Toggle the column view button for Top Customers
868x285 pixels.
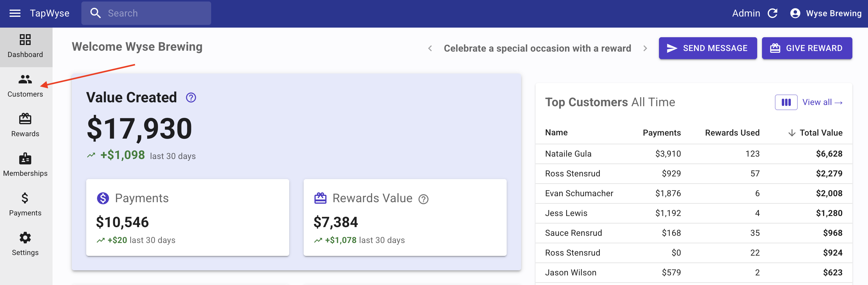click(x=786, y=102)
